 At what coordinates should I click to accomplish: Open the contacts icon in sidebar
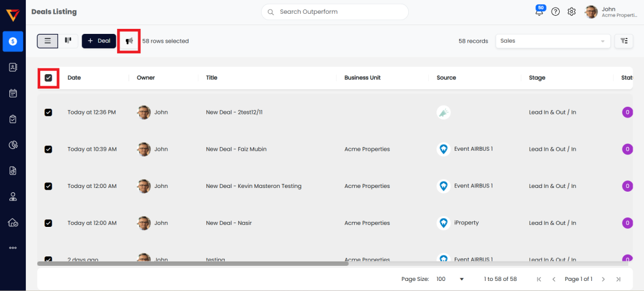[13, 67]
